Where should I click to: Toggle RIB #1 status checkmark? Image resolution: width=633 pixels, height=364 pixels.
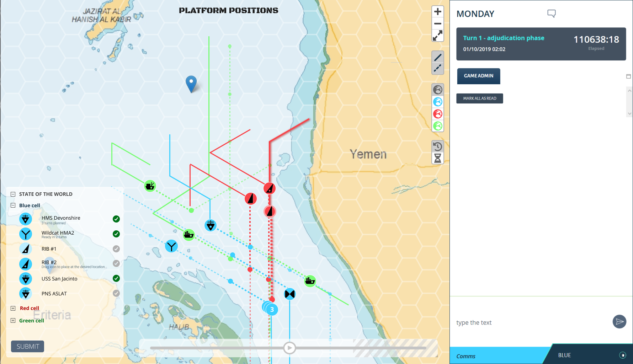pos(116,249)
